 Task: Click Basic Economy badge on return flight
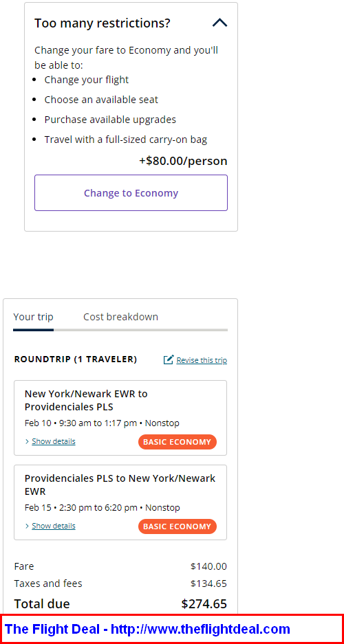click(x=177, y=526)
